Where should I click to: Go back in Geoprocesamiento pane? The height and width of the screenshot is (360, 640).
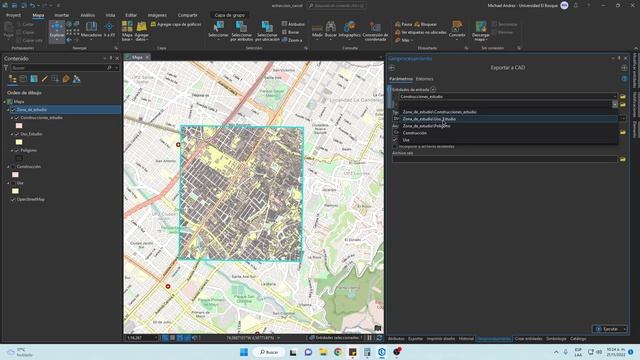coord(392,68)
